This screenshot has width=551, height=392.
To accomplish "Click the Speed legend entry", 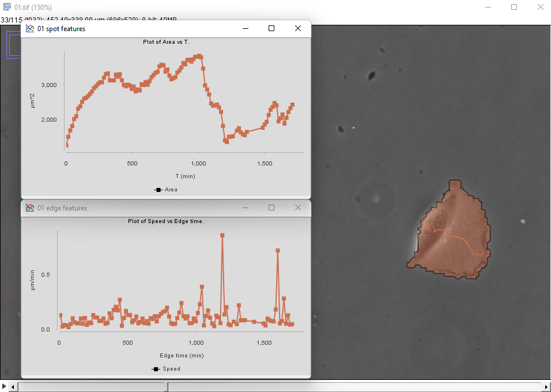I will (x=166, y=369).
